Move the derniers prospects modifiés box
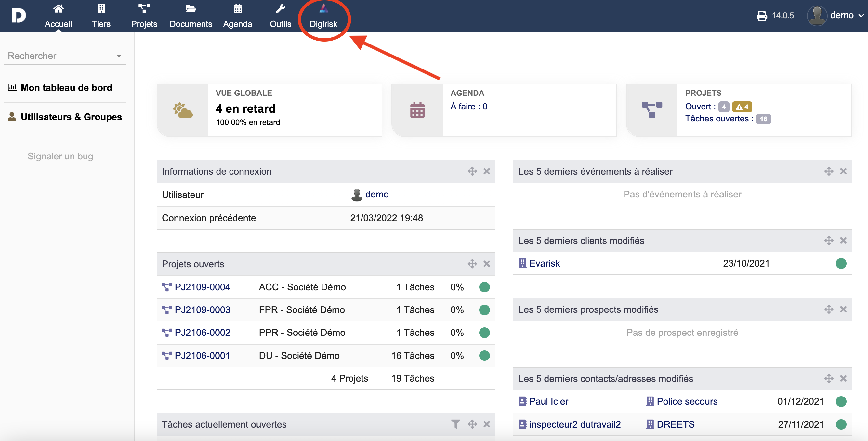This screenshot has width=868, height=441. tap(829, 309)
